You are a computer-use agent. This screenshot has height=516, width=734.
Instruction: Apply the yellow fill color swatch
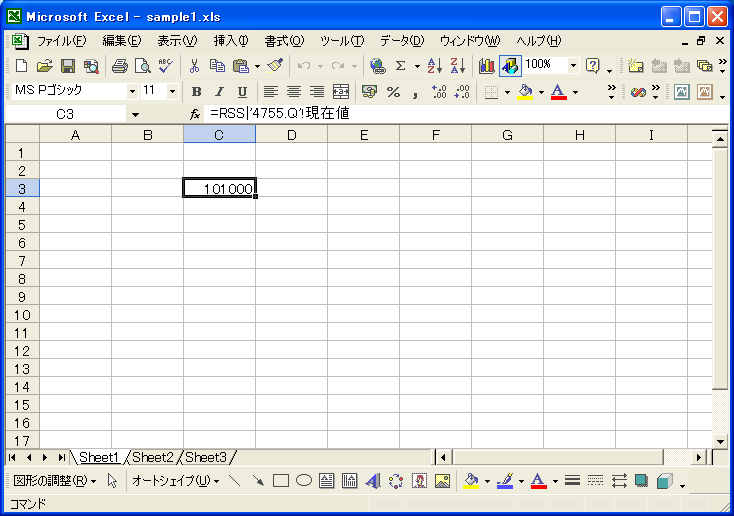[x=525, y=92]
